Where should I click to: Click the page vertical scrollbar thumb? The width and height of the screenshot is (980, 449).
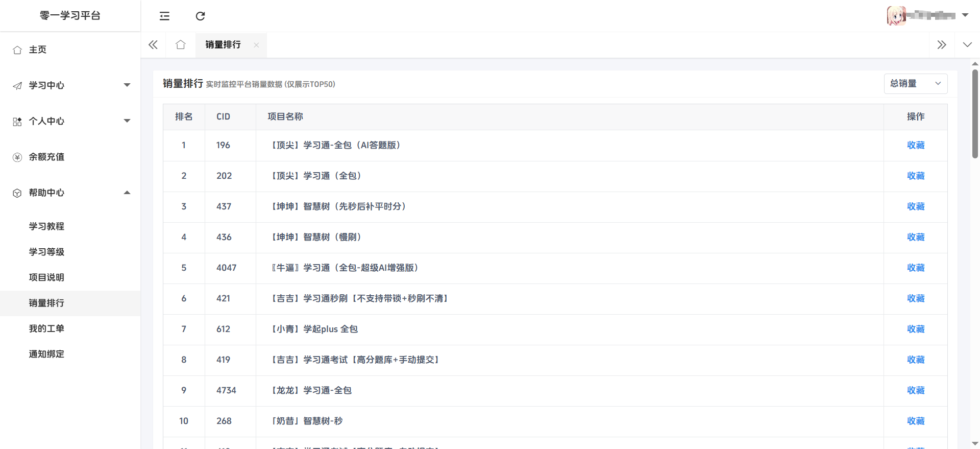point(975,113)
